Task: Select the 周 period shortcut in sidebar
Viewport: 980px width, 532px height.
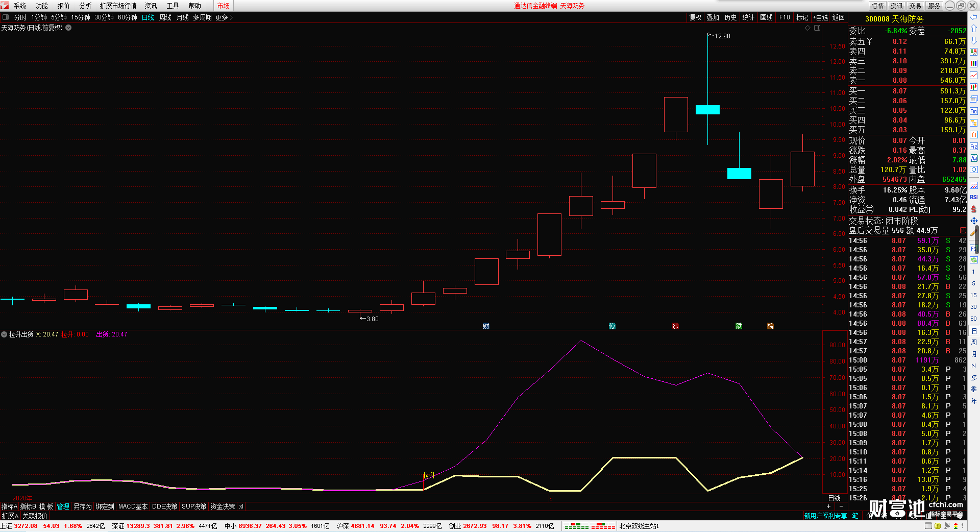Action: coord(974,342)
